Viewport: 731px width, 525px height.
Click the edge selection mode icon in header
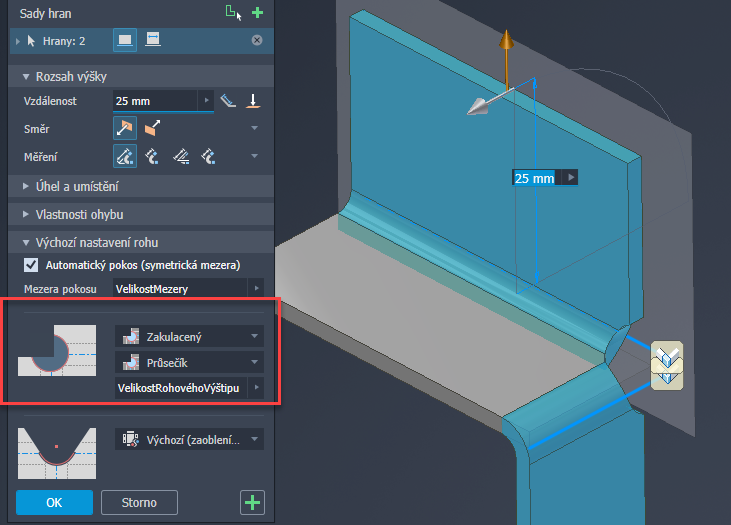tap(232, 13)
